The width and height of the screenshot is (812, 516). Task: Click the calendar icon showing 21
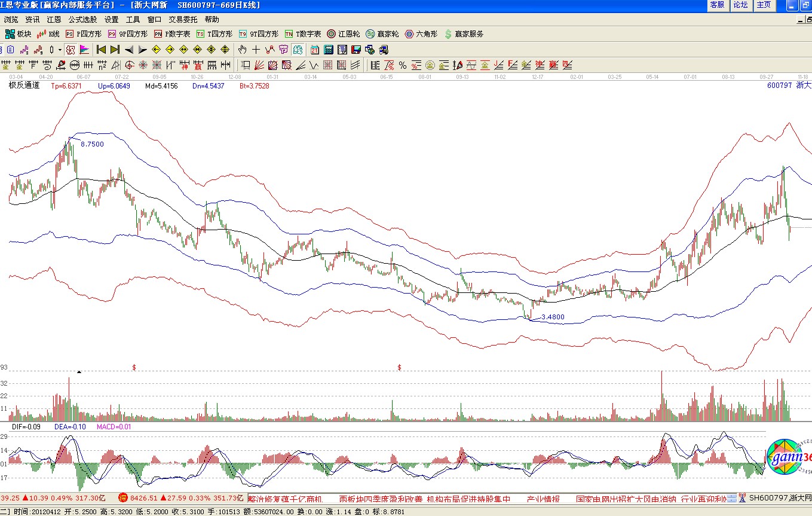(314, 50)
